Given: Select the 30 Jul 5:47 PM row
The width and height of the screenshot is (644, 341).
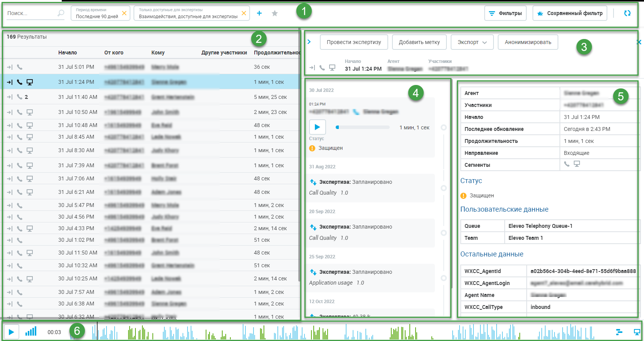Looking at the screenshot, I should pos(151,205).
